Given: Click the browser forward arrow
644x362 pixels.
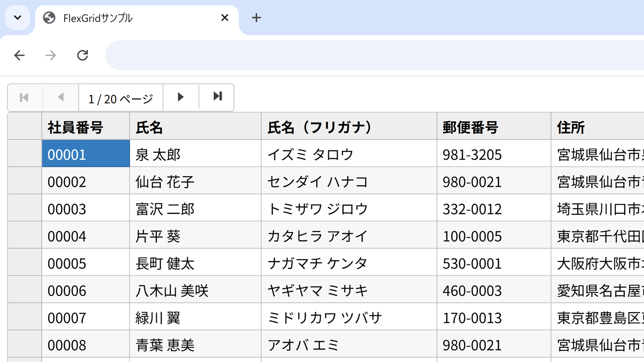Looking at the screenshot, I should [51, 55].
